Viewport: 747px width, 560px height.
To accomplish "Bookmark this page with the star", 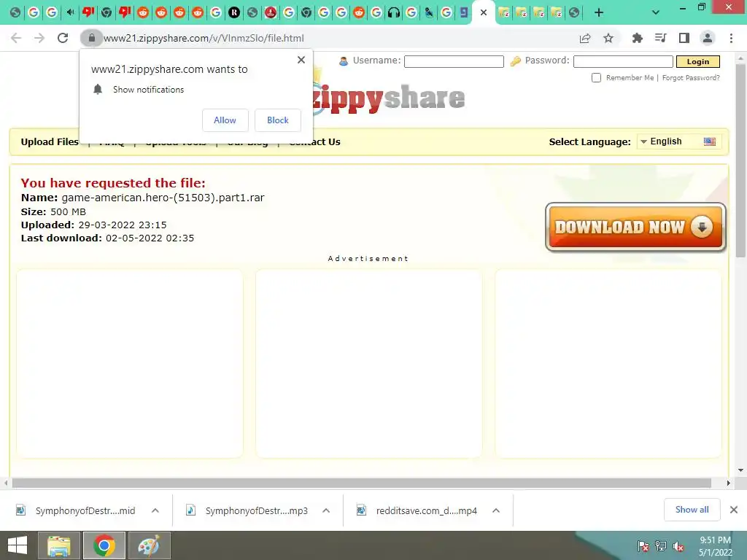I will [x=608, y=38].
